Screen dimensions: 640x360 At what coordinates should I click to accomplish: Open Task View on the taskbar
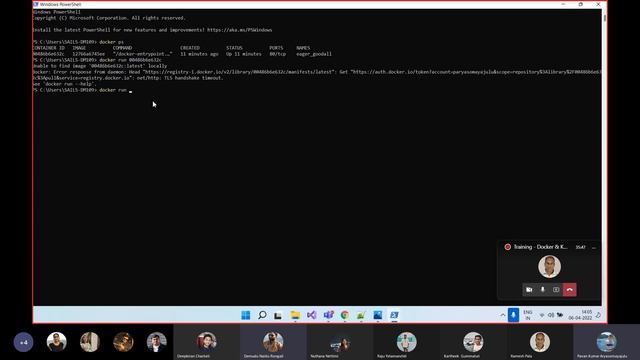tap(278, 316)
